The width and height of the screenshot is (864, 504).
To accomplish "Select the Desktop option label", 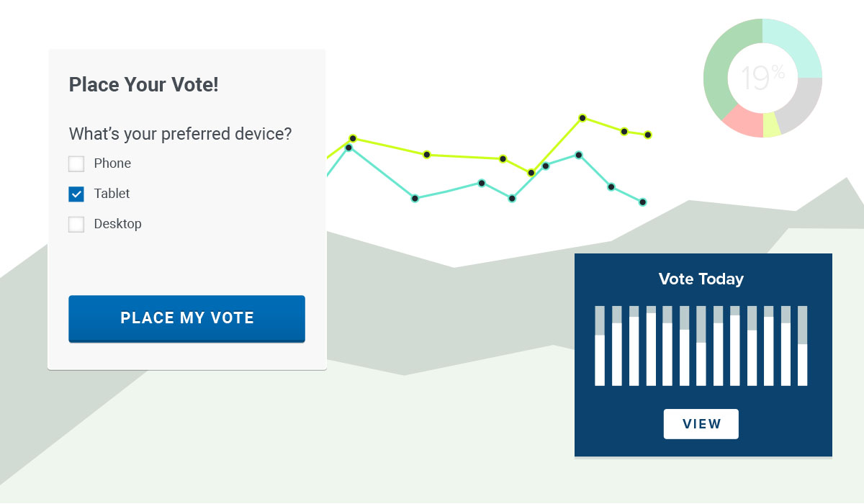I will [x=118, y=224].
